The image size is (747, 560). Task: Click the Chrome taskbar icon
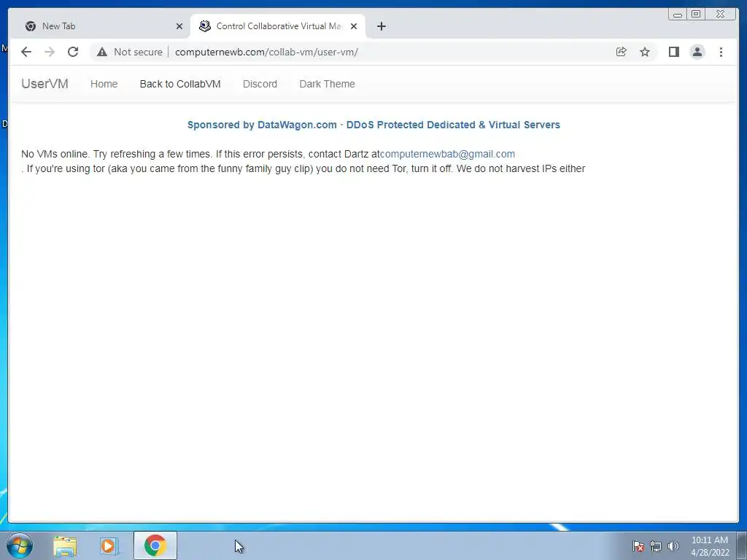click(x=155, y=545)
